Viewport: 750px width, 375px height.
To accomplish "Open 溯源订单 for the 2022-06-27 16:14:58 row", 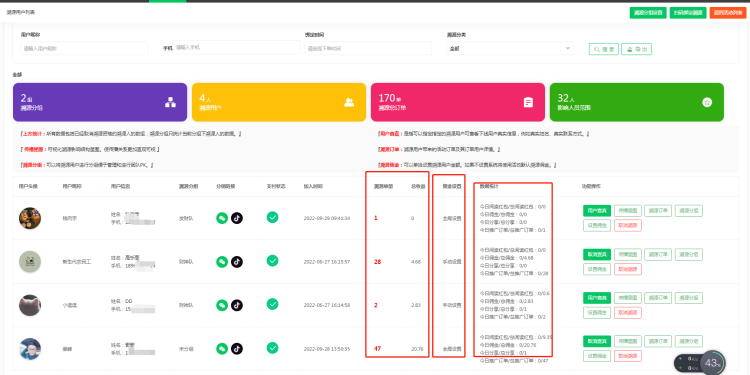I will pos(658,298).
